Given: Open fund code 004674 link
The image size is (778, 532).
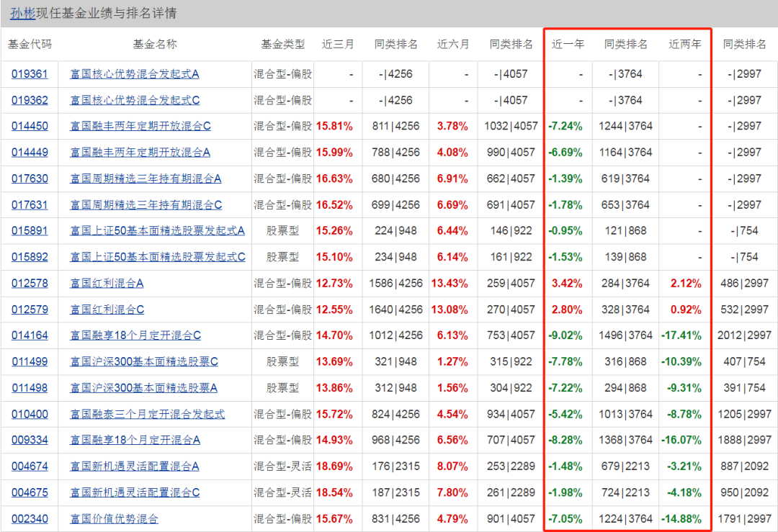Looking at the screenshot, I should tap(30, 466).
